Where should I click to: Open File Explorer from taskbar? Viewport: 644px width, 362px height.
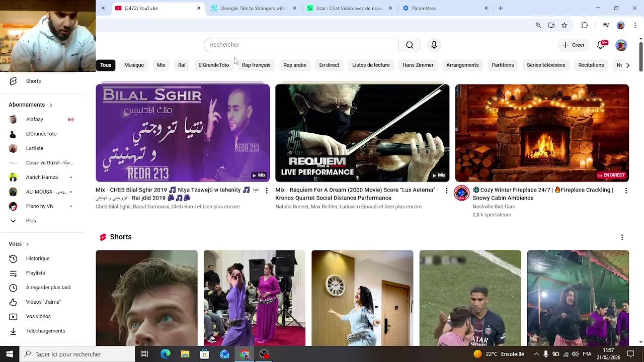(x=185, y=354)
